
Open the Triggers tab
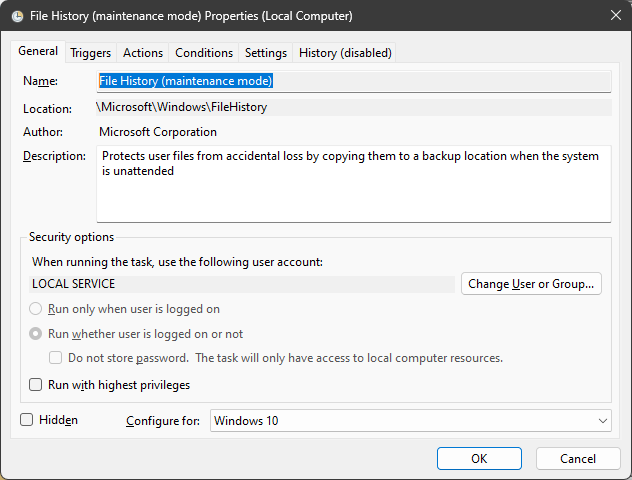pyautogui.click(x=91, y=53)
